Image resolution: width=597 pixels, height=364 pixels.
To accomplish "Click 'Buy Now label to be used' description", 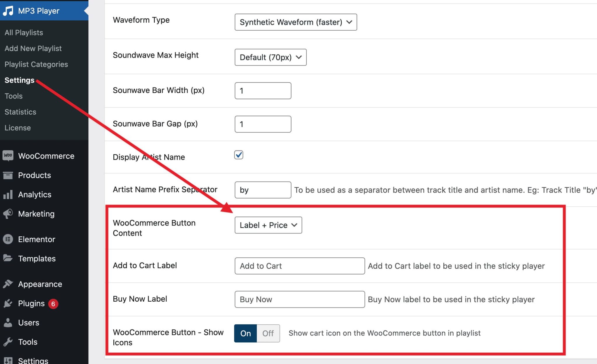I will (x=451, y=299).
